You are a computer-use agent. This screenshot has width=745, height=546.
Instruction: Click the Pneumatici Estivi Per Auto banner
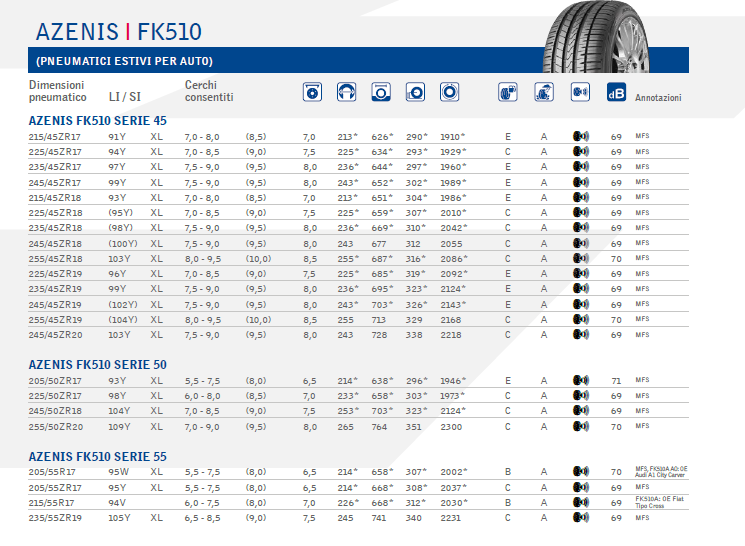125,61
